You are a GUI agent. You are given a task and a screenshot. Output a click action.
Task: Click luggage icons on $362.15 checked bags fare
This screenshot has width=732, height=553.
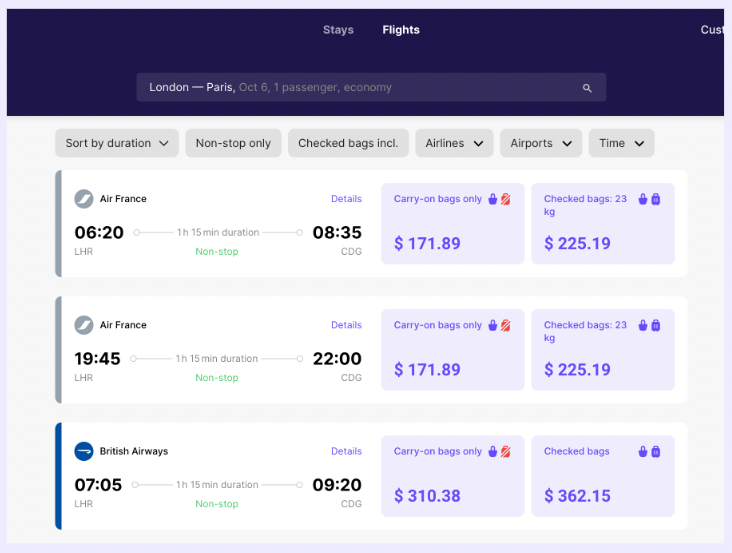649,451
